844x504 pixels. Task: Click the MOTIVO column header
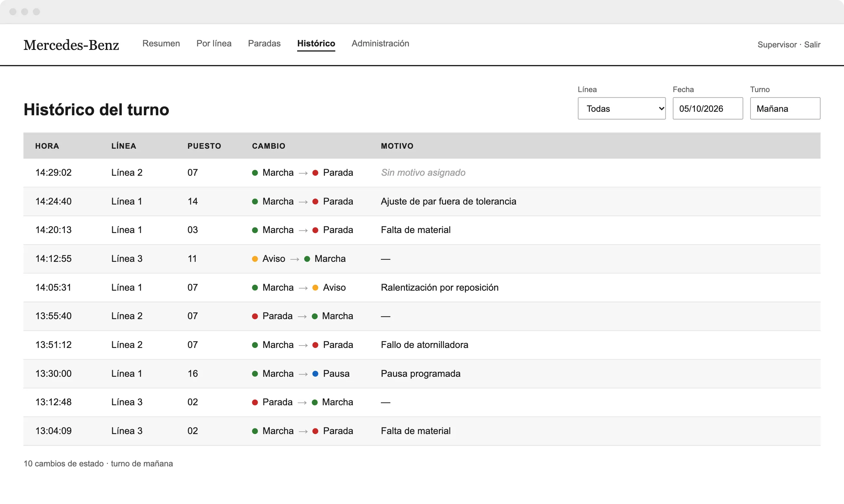tap(397, 146)
